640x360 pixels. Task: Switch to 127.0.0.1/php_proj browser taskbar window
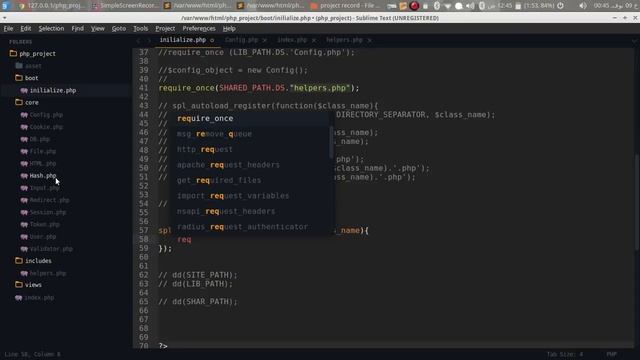[x=52, y=6]
